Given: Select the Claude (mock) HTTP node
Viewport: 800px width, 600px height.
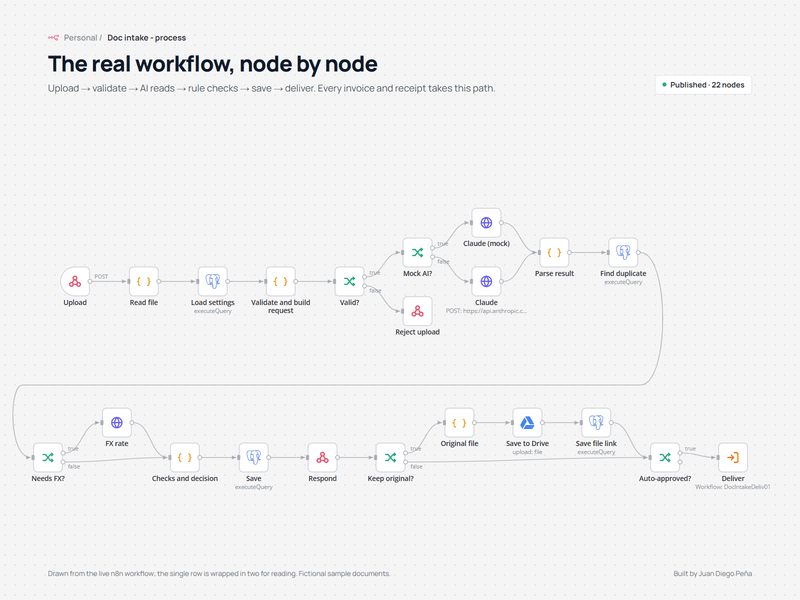Looking at the screenshot, I should tap(486, 223).
